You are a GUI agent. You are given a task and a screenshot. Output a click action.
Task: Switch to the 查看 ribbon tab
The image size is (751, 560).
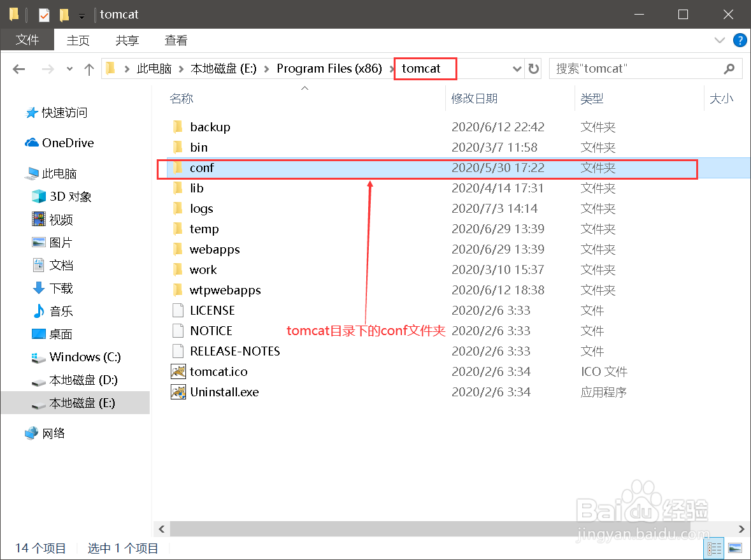[176, 40]
